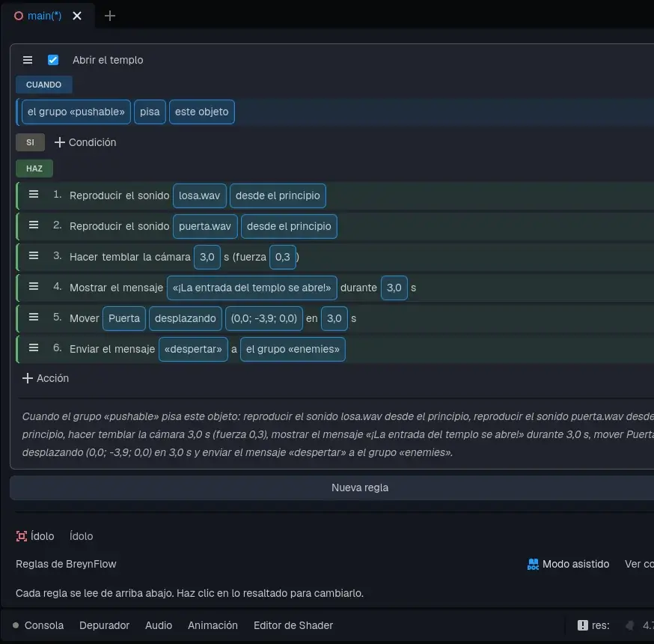Image resolution: width=654 pixels, height=644 pixels.
Task: Edit the sent message name «despertar»
Action: point(194,350)
